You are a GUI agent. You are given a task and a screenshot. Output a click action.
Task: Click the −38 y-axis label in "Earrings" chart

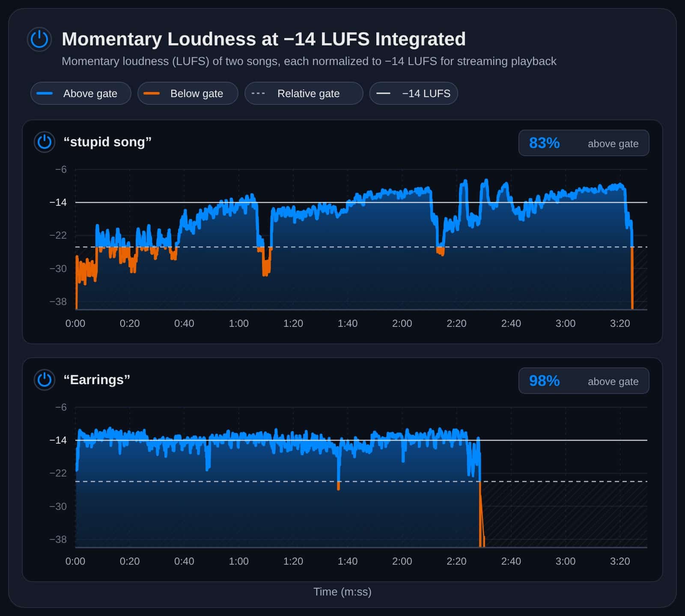point(58,539)
